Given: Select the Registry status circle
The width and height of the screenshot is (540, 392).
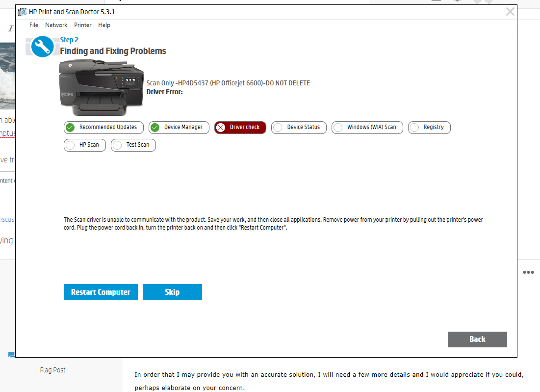Looking at the screenshot, I should [414, 128].
